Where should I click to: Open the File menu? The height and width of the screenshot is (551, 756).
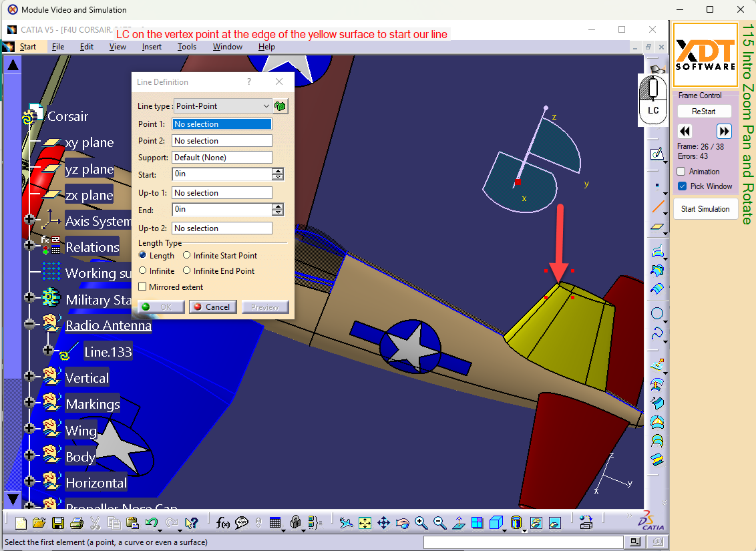[58, 47]
